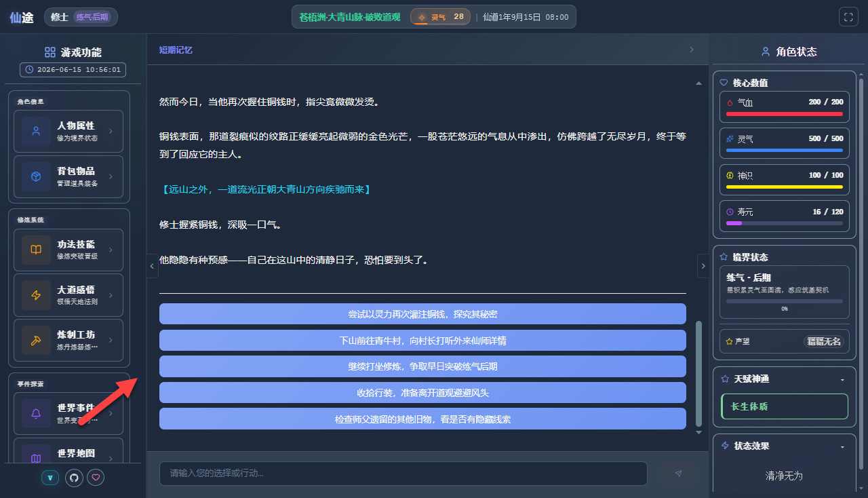Image resolution: width=868 pixels, height=498 pixels.
Task: Click the 气血 red progress bar
Action: pos(785,114)
